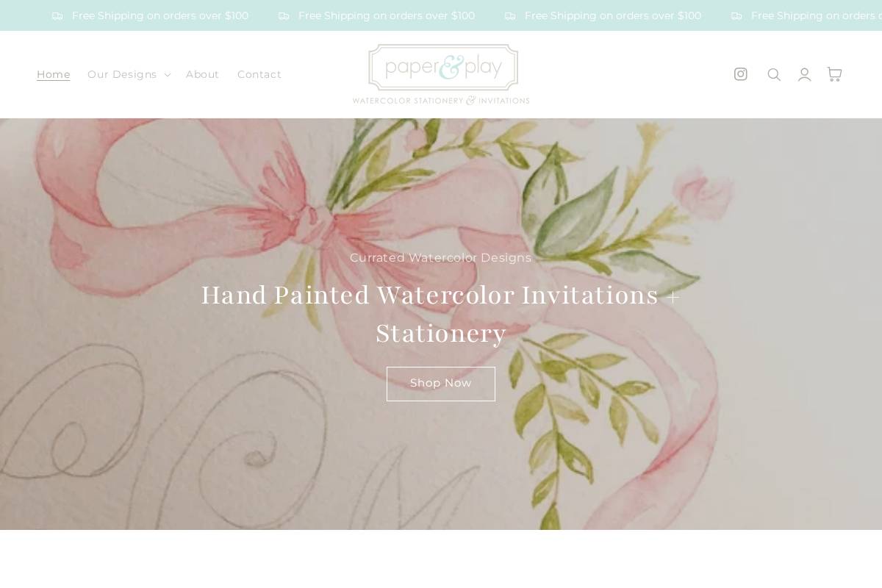Open the Our Designs menu

(x=129, y=74)
